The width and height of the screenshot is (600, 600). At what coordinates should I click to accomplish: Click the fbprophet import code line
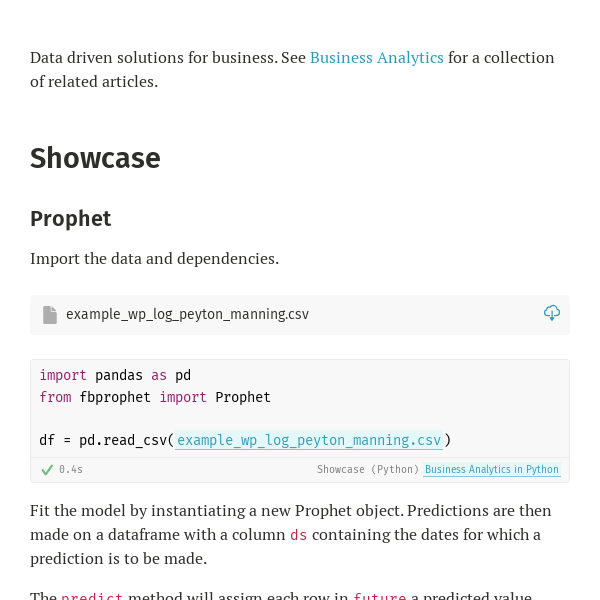(155, 397)
